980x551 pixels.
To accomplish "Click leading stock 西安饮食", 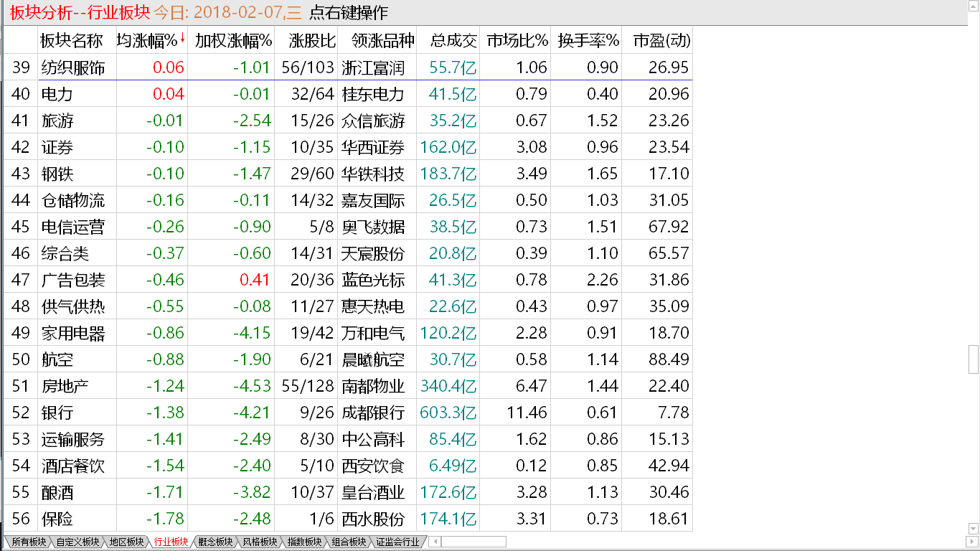I will 373,466.
